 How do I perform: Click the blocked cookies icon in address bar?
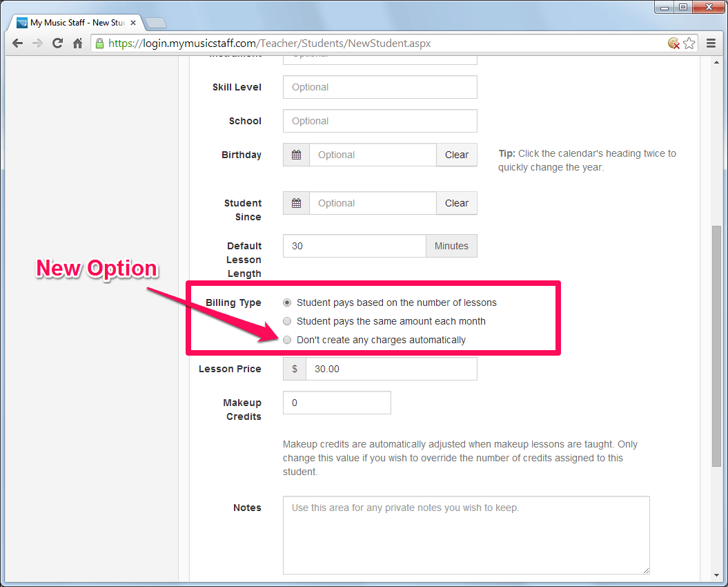pyautogui.click(x=673, y=44)
